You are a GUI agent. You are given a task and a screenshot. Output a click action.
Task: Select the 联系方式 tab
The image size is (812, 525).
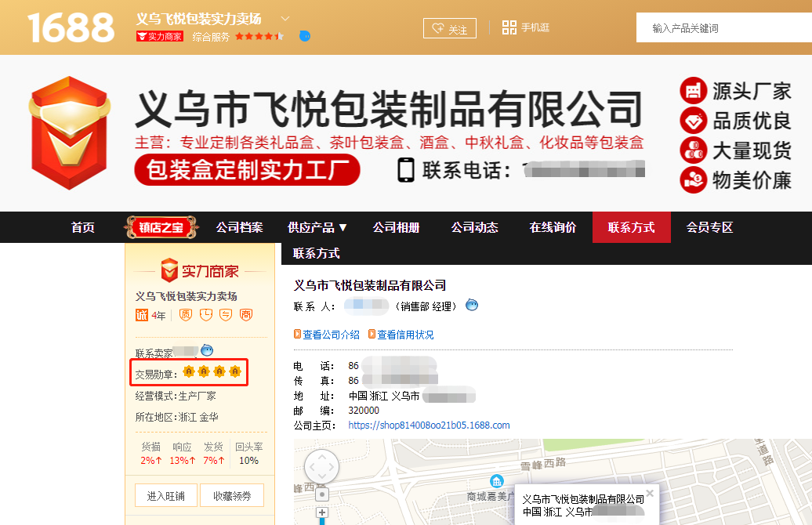[631, 227]
